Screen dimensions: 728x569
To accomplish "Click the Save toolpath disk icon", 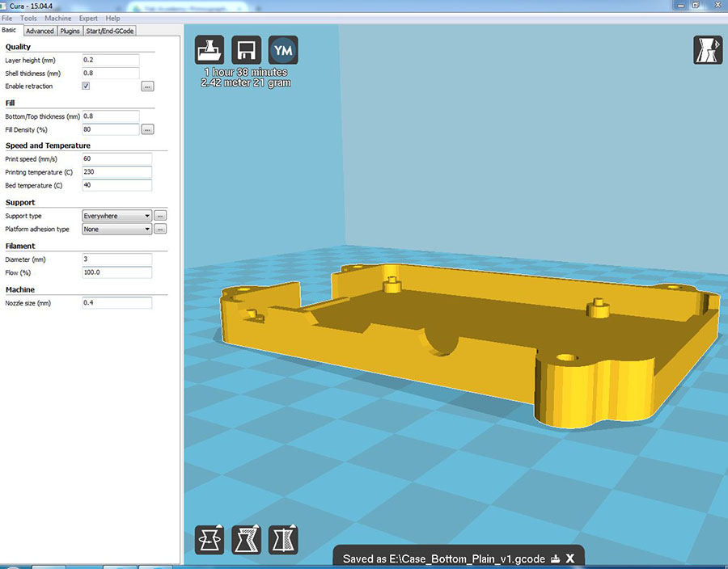I will pyautogui.click(x=246, y=50).
